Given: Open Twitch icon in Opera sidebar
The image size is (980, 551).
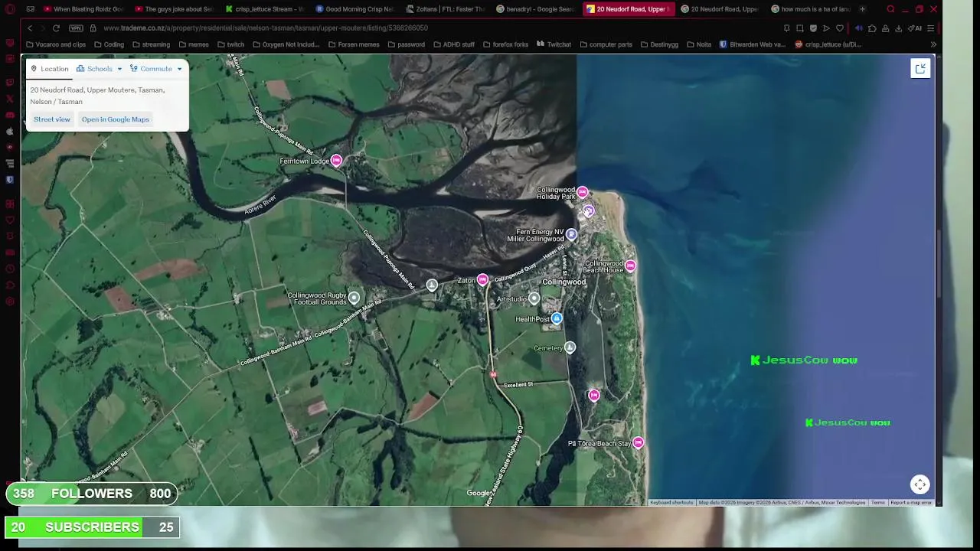Looking at the screenshot, I should [x=10, y=82].
